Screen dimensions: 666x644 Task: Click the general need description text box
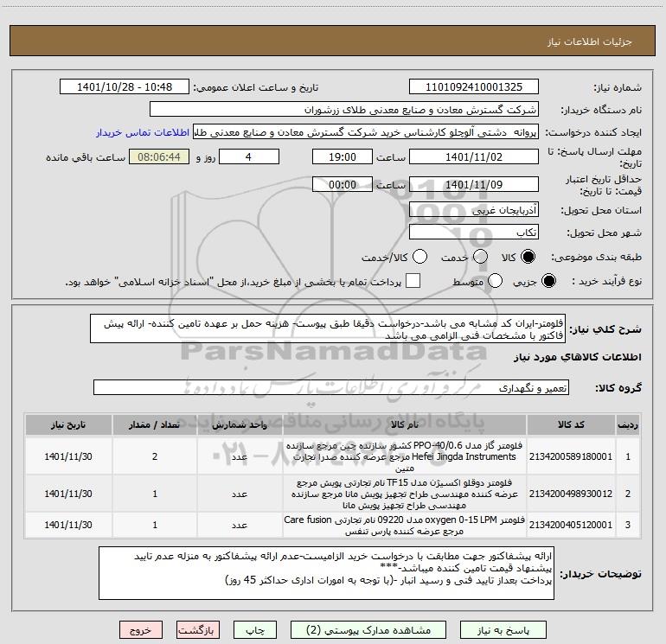pos(328,329)
